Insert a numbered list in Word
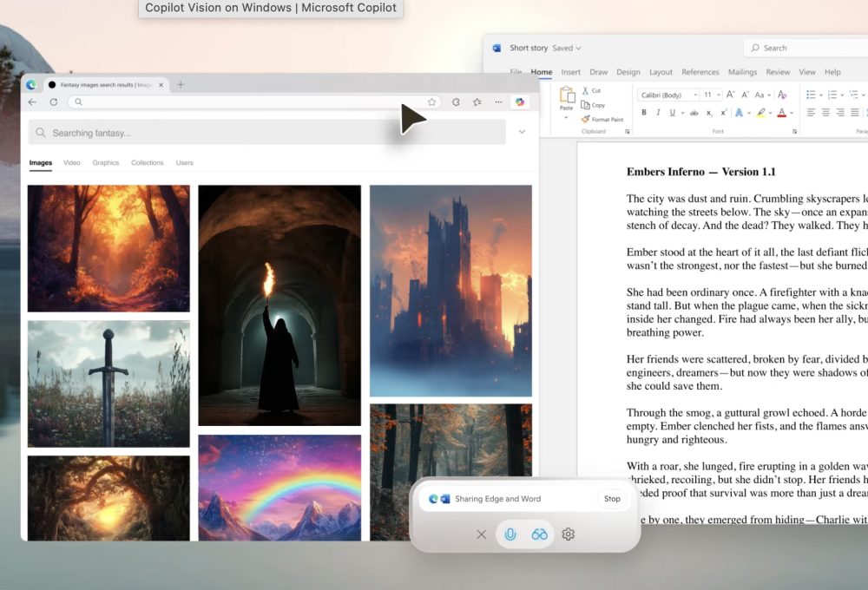The image size is (868, 590). [832, 95]
